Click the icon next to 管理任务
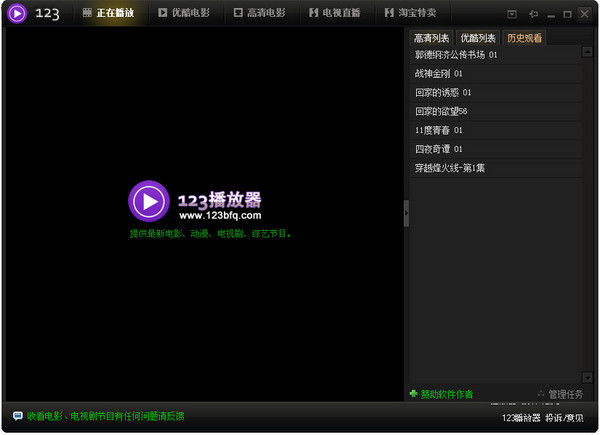 [541, 393]
